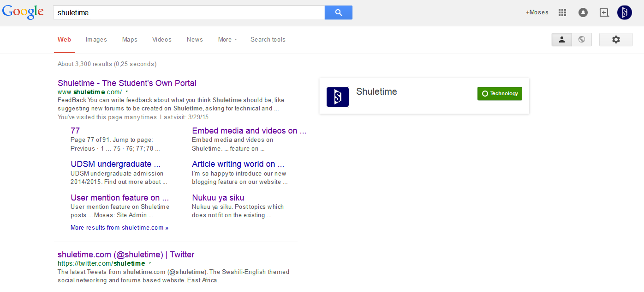Open the settings gear menu

point(616,40)
